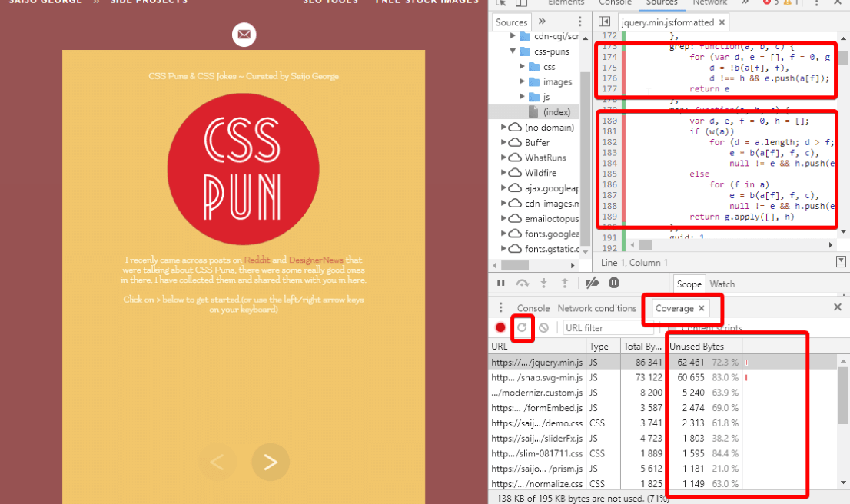Select the demo.css coverage row
The image size is (850, 504).
(662, 423)
